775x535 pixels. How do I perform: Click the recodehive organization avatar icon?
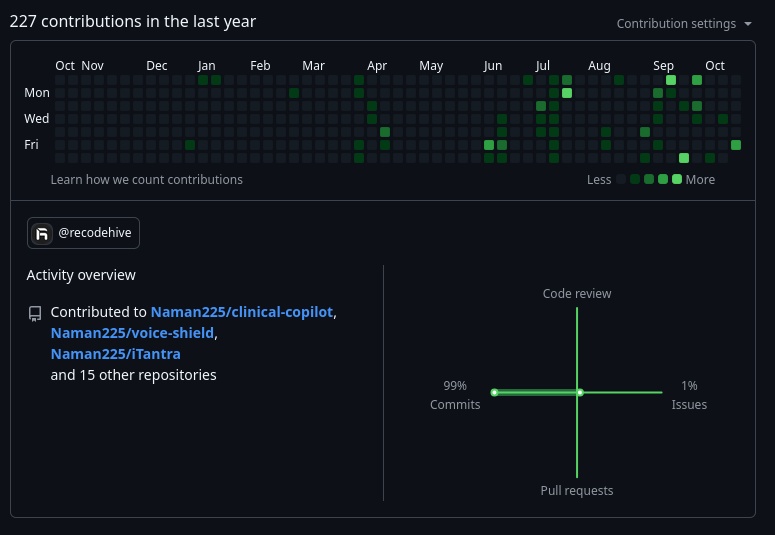tap(42, 233)
